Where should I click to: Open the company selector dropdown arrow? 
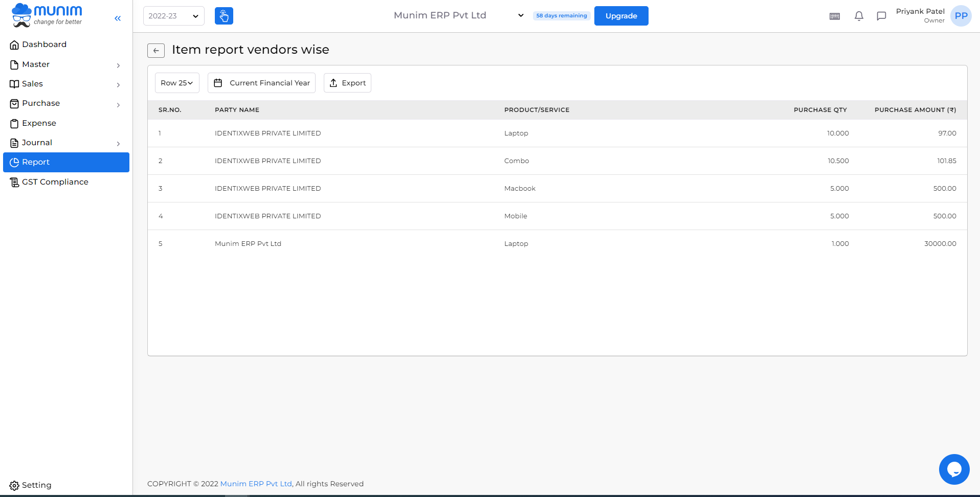[521, 15]
